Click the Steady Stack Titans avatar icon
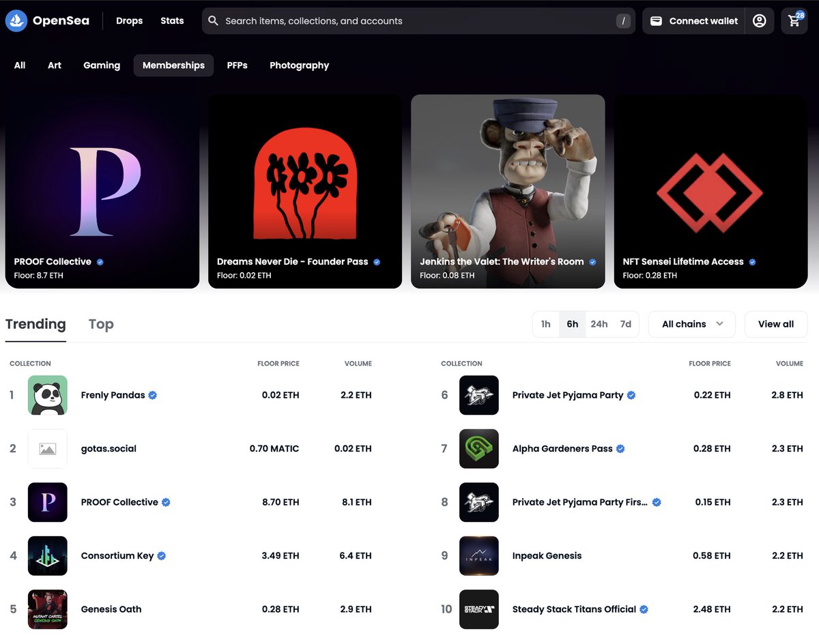The height and width of the screenshot is (644, 819). pyautogui.click(x=479, y=609)
